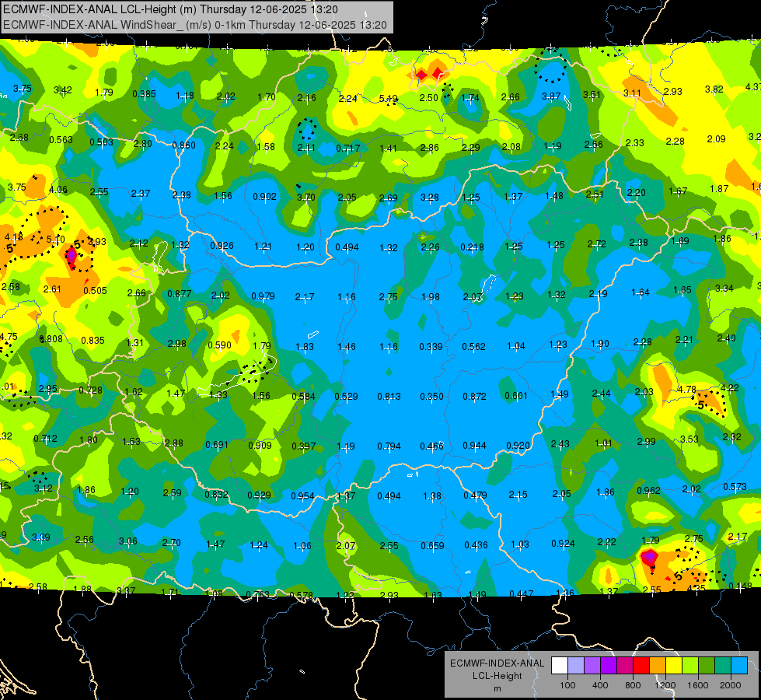Click the wind shear value 0.944

(x=475, y=446)
